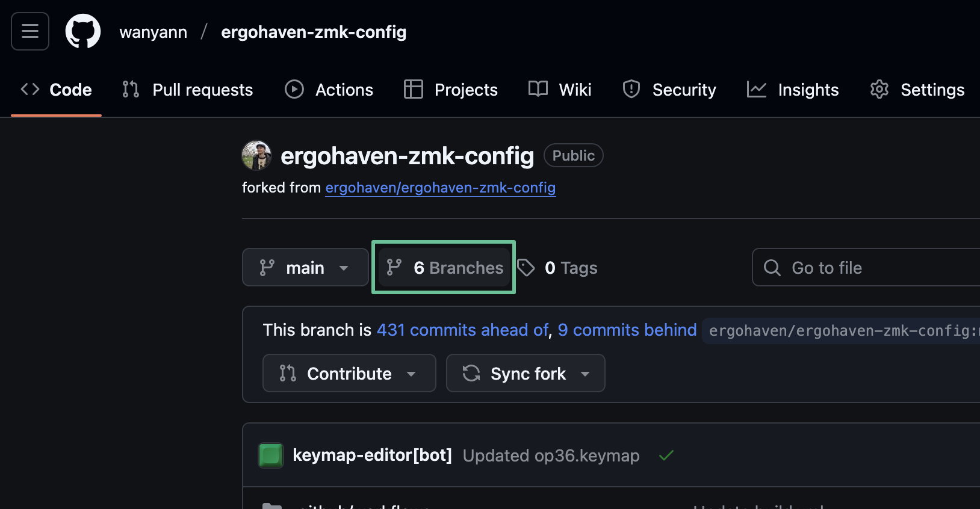The image size is (980, 509).
Task: Go to the Projects tab
Action: [451, 90]
